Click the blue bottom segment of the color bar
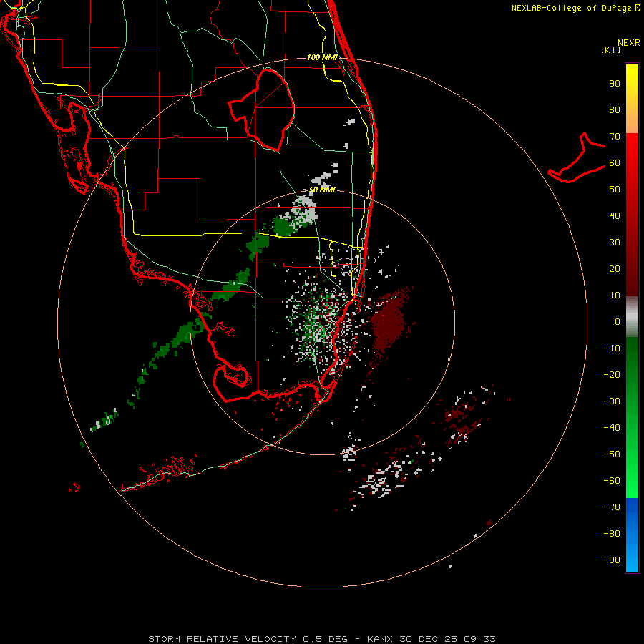The image size is (644, 644). point(632,535)
